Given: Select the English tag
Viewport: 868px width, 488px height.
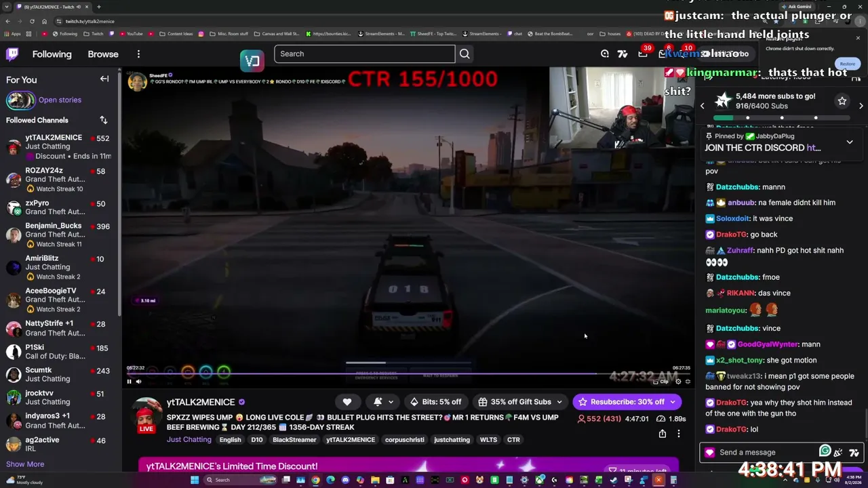Looking at the screenshot, I should tap(230, 440).
